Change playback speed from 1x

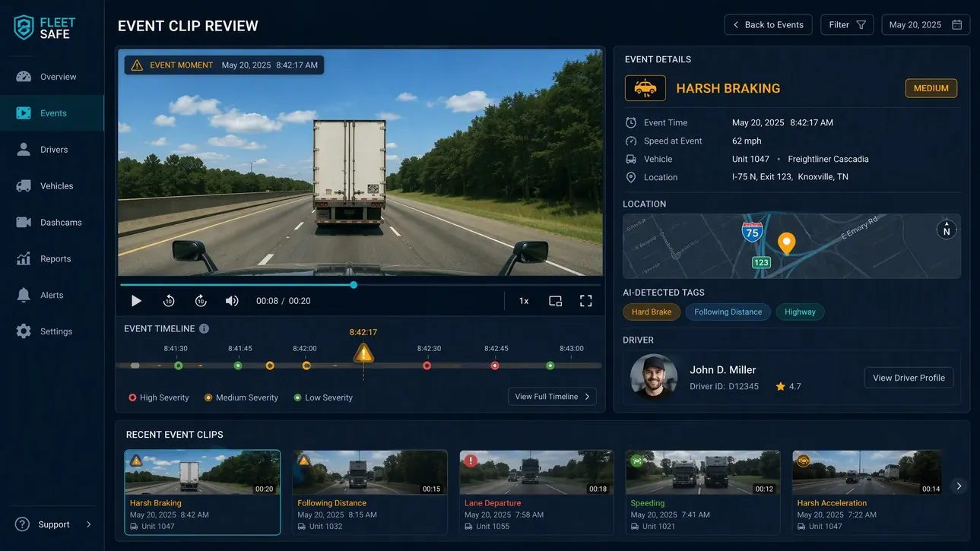tap(524, 301)
